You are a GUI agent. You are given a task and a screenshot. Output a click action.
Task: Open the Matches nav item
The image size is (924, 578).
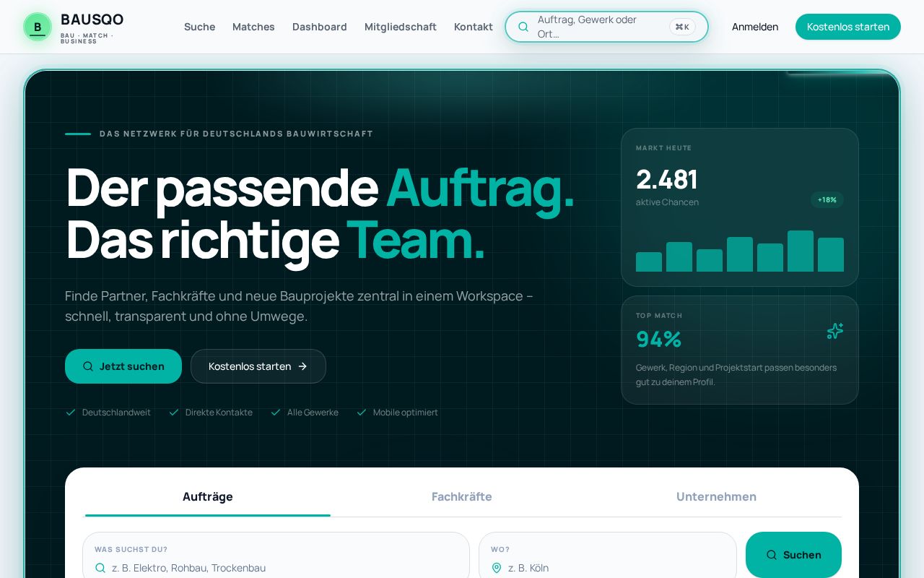[x=253, y=27]
